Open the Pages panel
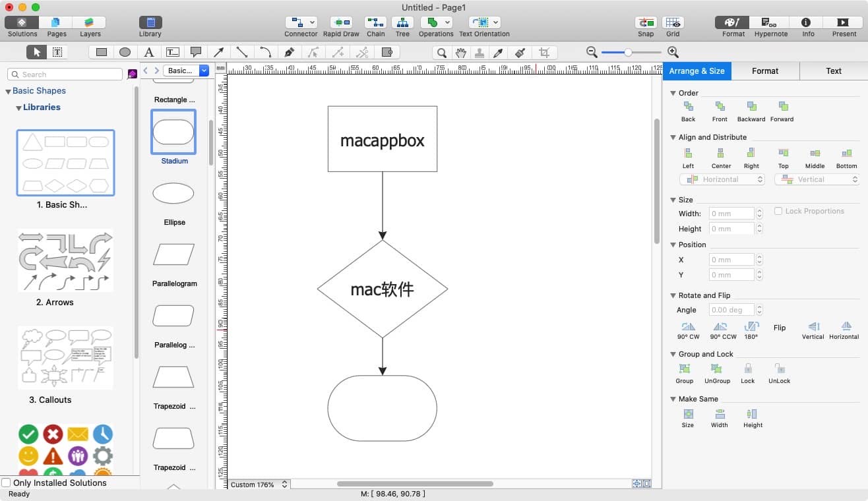868x501 pixels. point(56,22)
